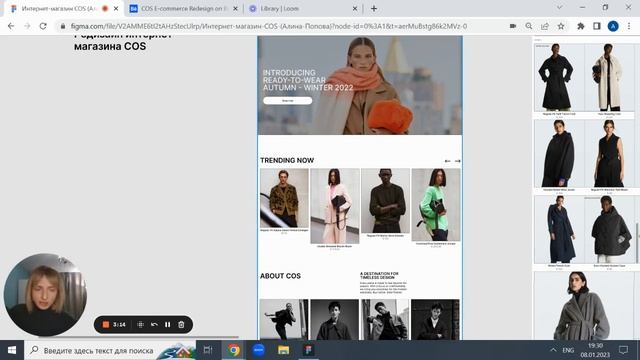This screenshot has height=360, width=640.
Task: Bookmark this page with star icon
Action: (561, 26)
